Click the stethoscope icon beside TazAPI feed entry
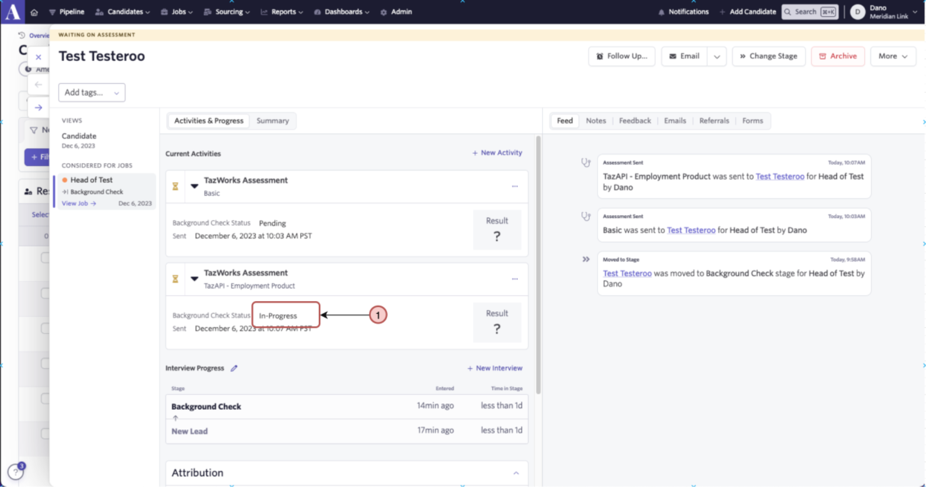The image size is (928, 493). point(585,162)
